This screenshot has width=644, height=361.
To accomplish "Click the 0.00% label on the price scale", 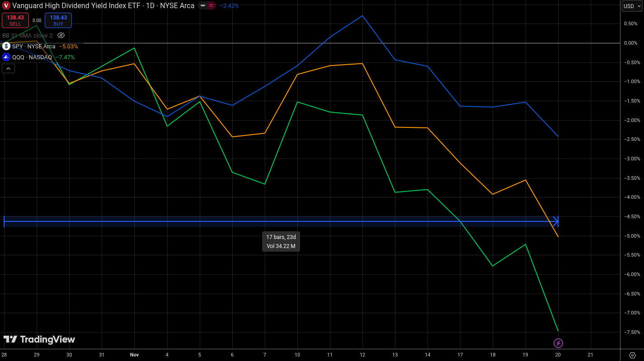I will tap(630, 43).
